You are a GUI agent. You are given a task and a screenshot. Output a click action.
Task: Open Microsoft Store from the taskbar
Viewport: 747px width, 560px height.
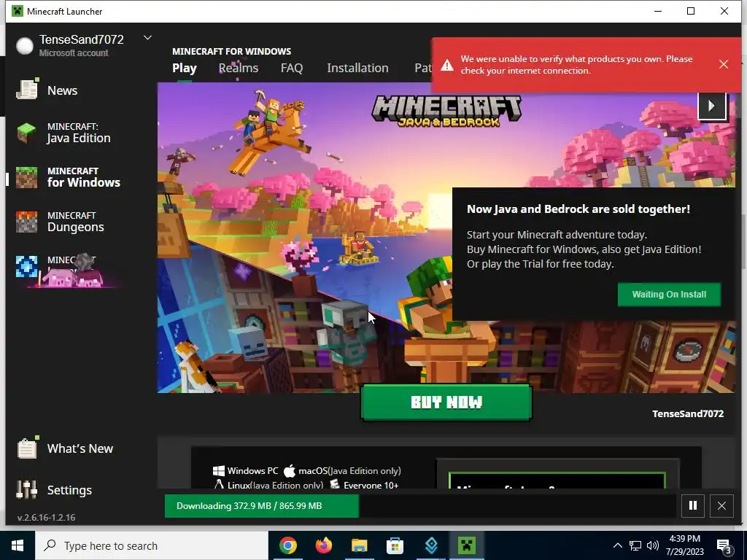pyautogui.click(x=395, y=545)
